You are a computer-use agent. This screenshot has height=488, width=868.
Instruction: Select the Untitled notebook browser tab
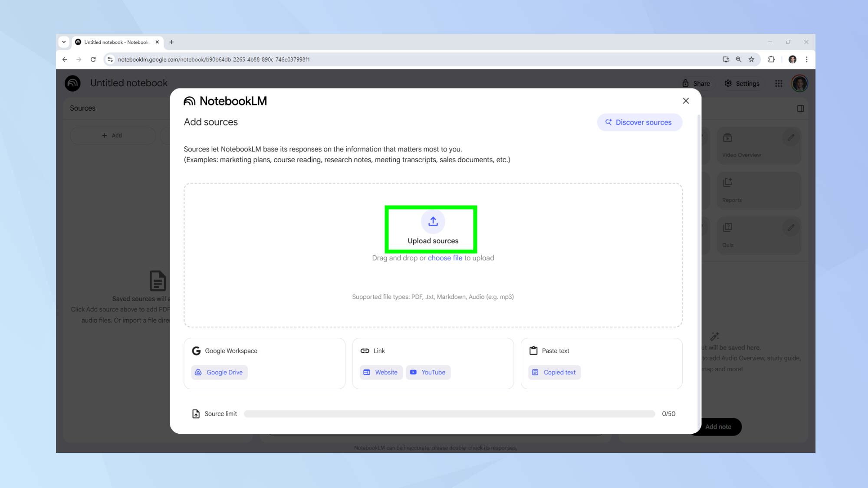(x=115, y=42)
